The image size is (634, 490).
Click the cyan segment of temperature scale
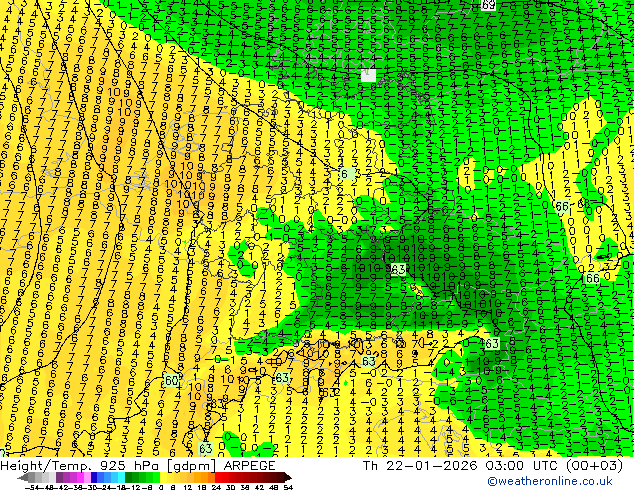[x=121, y=477]
